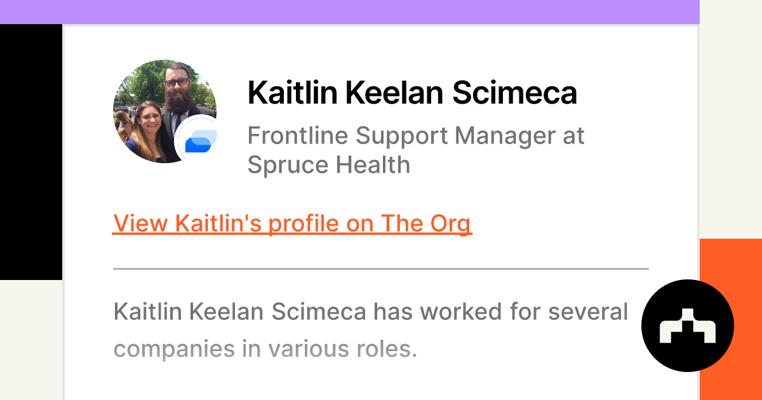Click the horizontal divider line below the link
The width and height of the screenshot is (762, 400).
[380, 269]
